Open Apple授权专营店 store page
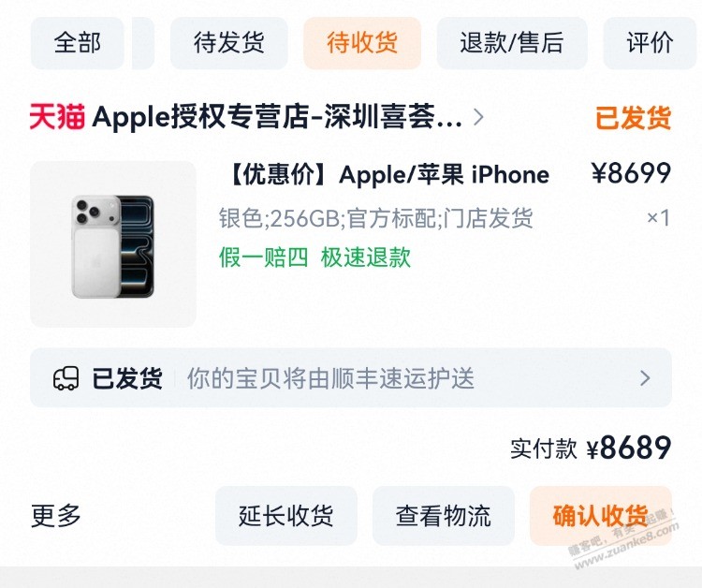The image size is (702, 588). (x=277, y=117)
